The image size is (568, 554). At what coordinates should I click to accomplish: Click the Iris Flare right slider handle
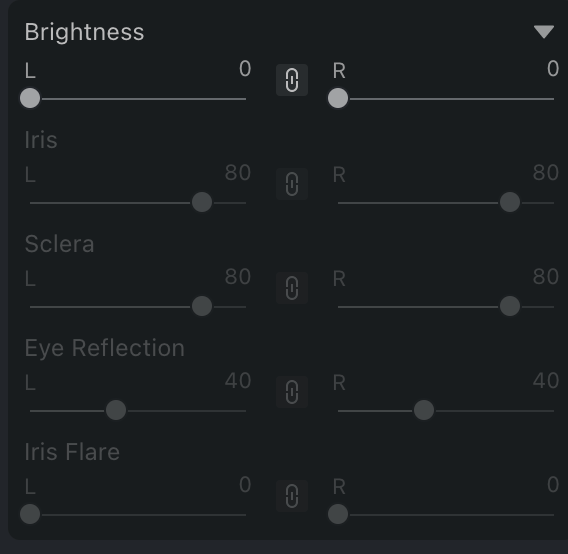point(338,514)
